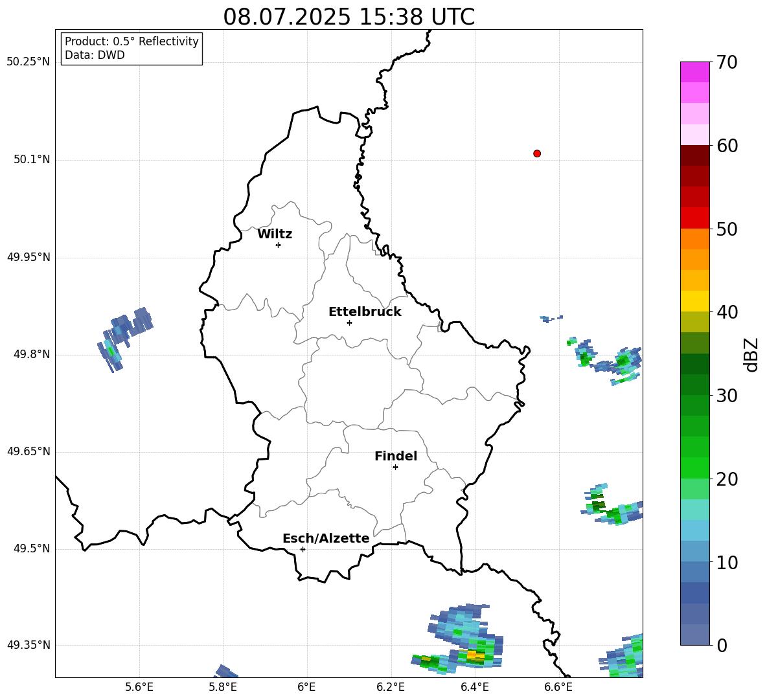Click the red dot marker on map
The image size is (767, 700).
point(537,153)
